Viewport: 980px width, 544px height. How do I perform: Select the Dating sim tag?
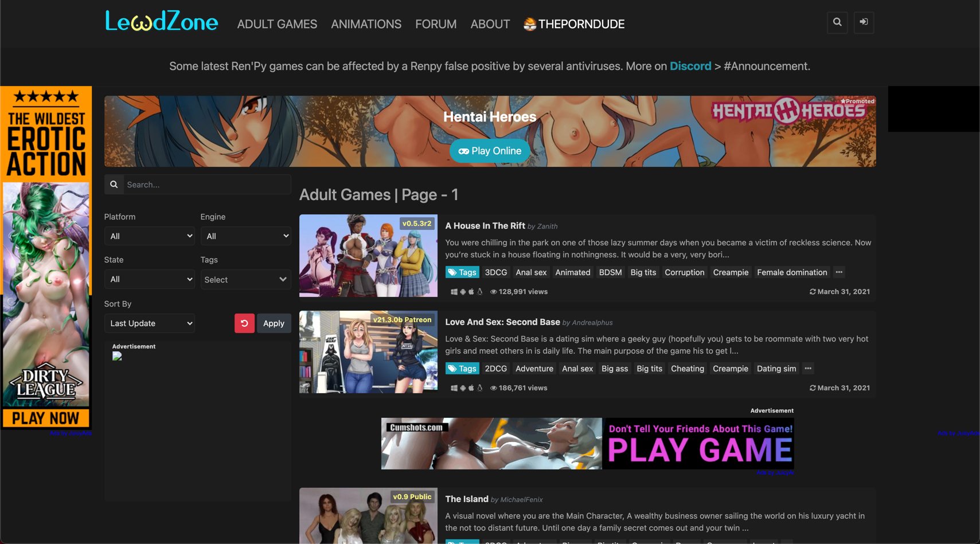(776, 369)
